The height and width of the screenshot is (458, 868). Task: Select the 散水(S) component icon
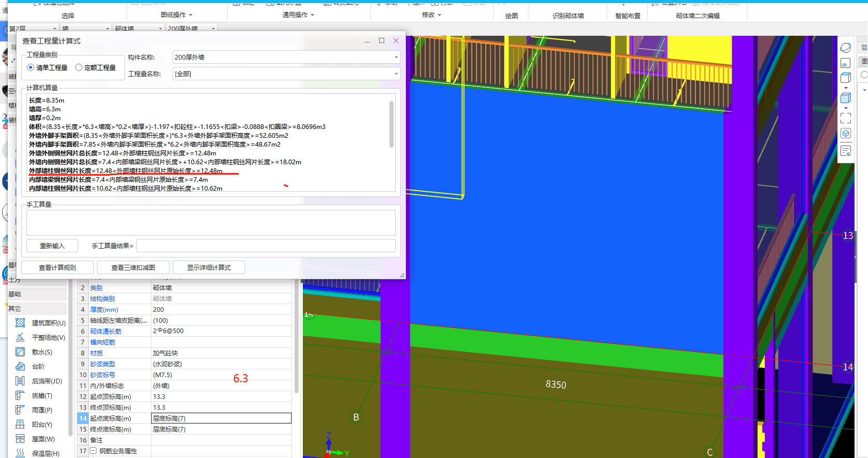pos(20,352)
